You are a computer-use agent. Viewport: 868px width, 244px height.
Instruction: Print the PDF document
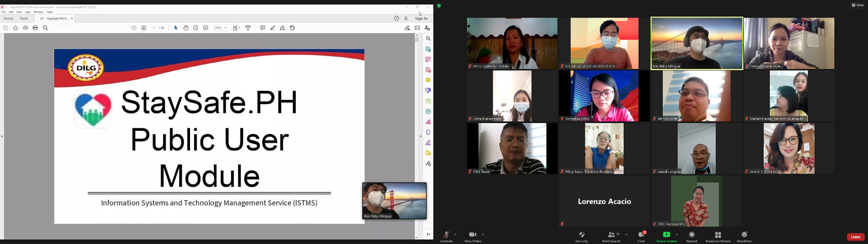(x=35, y=28)
